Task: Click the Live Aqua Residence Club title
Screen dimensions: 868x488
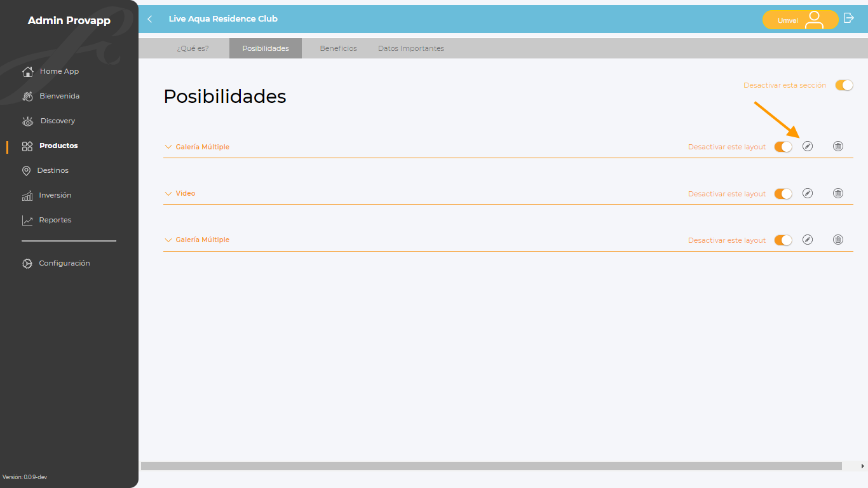Action: (x=223, y=19)
